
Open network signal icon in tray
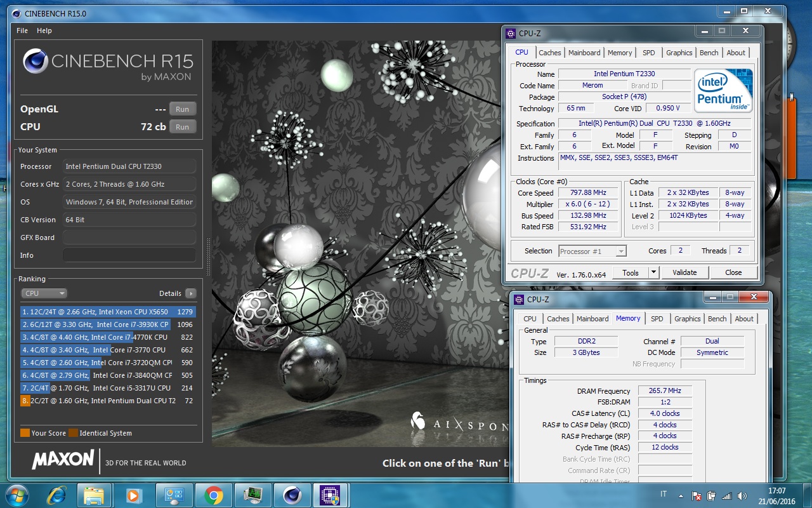point(727,495)
